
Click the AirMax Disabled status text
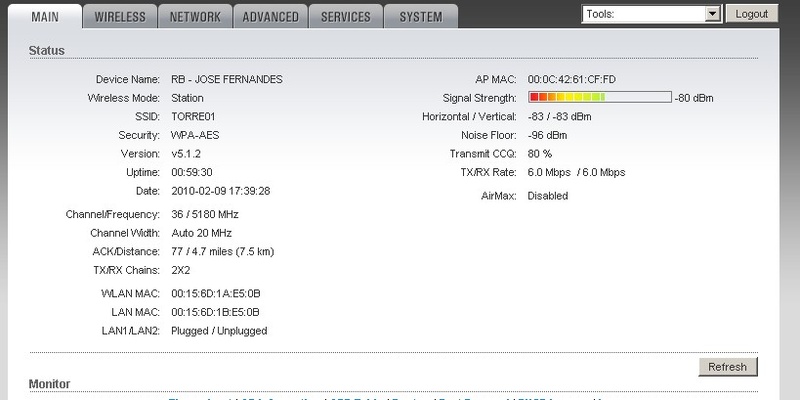click(547, 196)
